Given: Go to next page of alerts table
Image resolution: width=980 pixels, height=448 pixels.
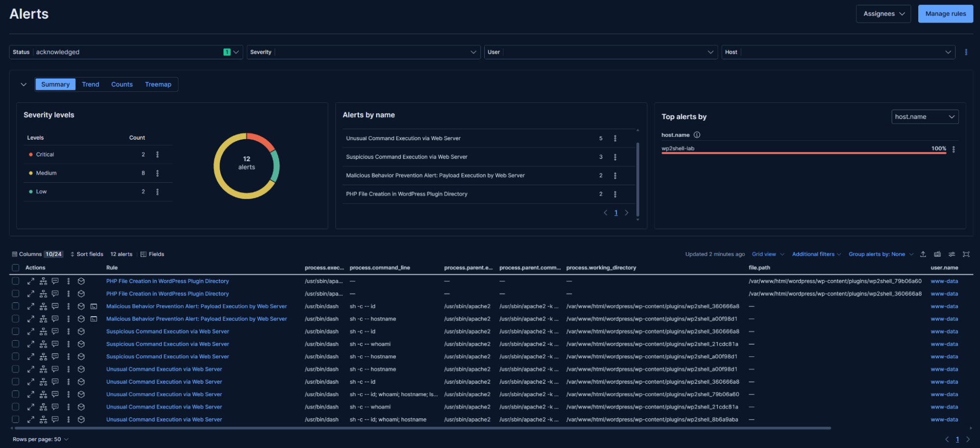Looking at the screenshot, I should click(x=968, y=439).
